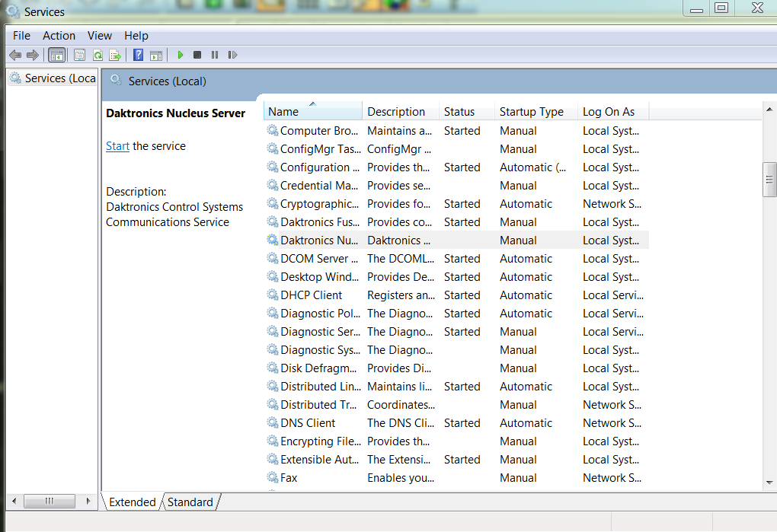The height and width of the screenshot is (532, 777).
Task: Switch to the Standard tab
Action: click(x=190, y=502)
